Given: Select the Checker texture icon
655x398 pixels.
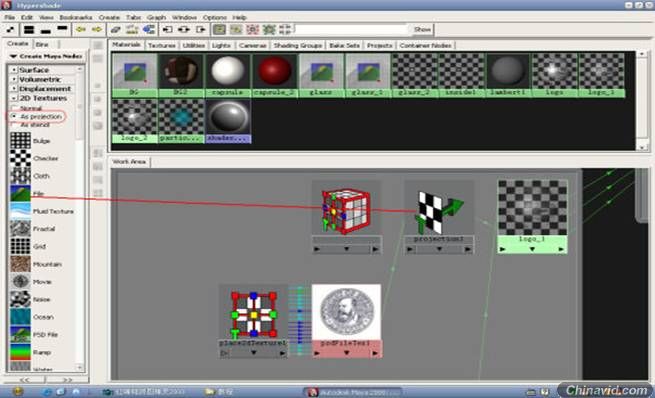Looking at the screenshot, I should (20, 158).
